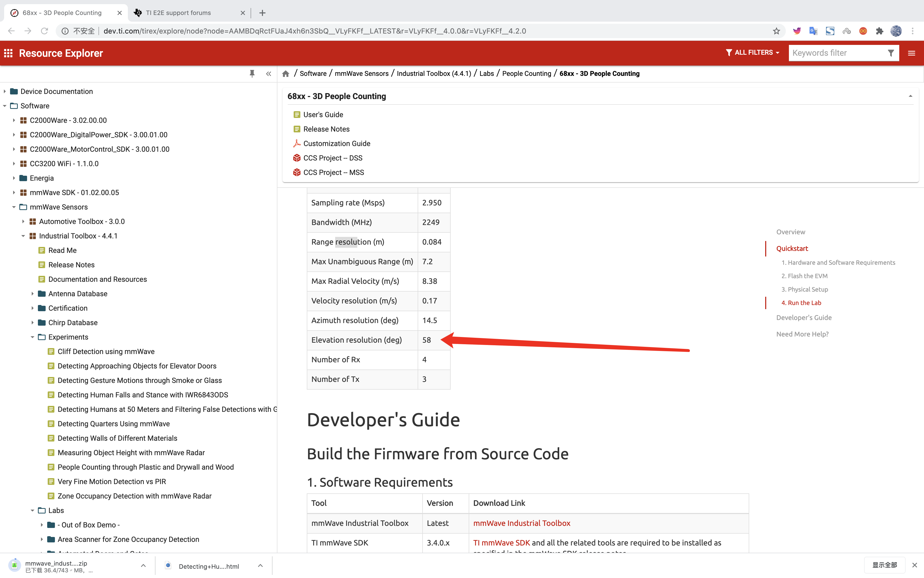Open CCS Project -- MSS package icon
Screen dimensions: 924x578
pyautogui.click(x=297, y=172)
